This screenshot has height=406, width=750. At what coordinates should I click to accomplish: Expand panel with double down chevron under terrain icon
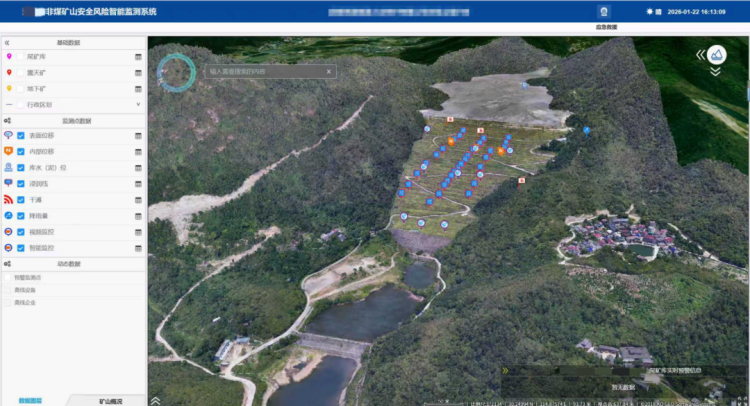[x=716, y=72]
